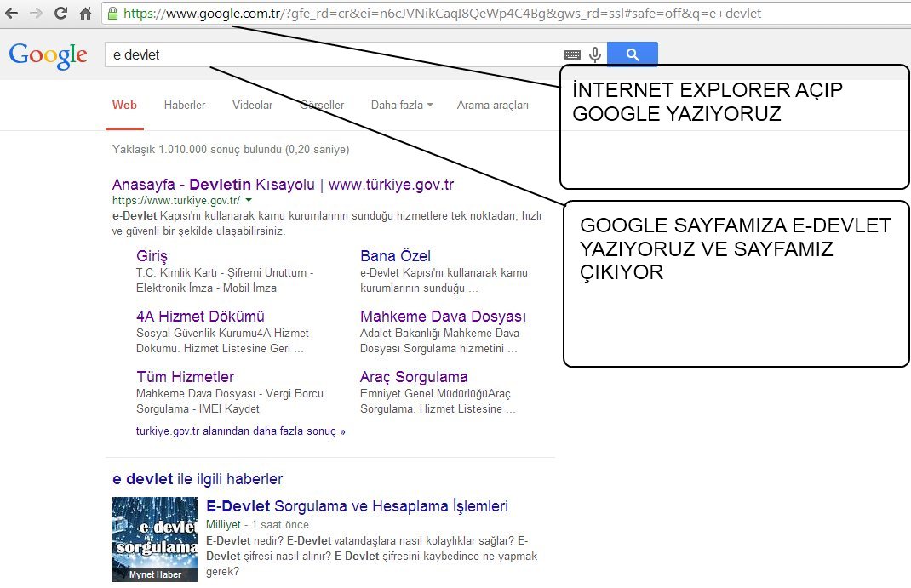The height and width of the screenshot is (588, 911).
Task: Switch to the Videolar tab
Action: (x=252, y=106)
